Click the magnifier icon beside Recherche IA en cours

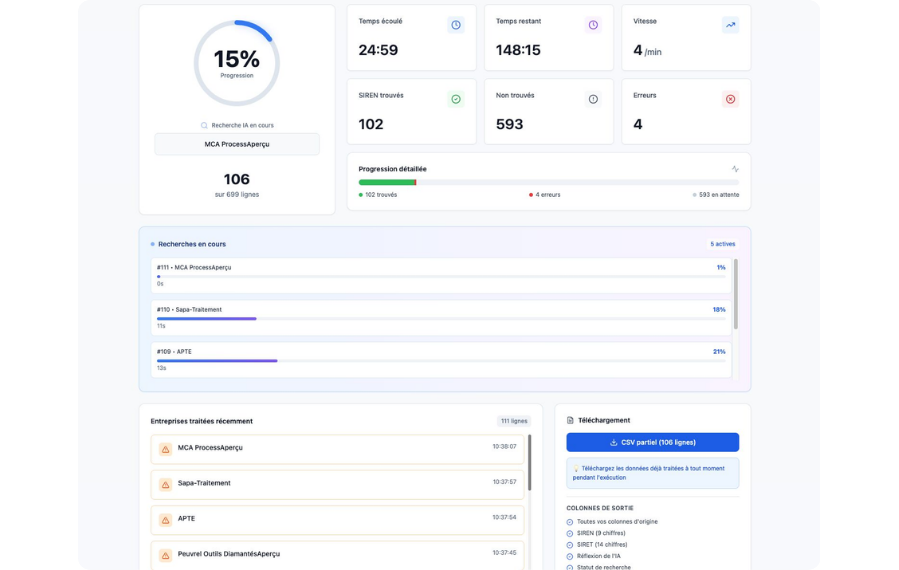(204, 126)
